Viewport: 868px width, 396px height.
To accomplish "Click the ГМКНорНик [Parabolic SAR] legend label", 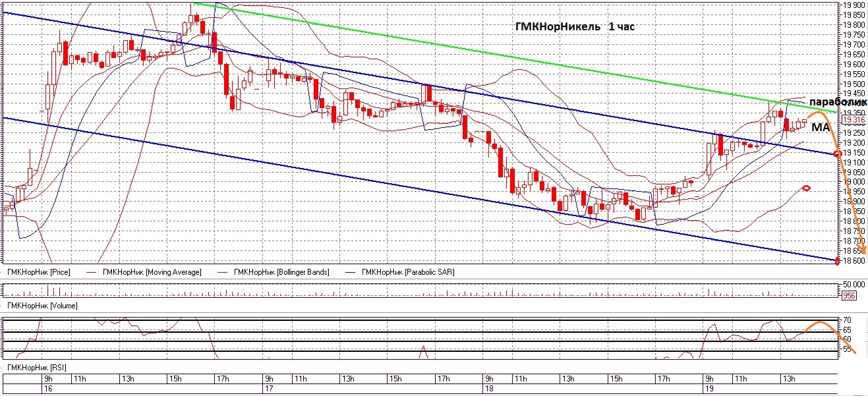I will click(409, 272).
